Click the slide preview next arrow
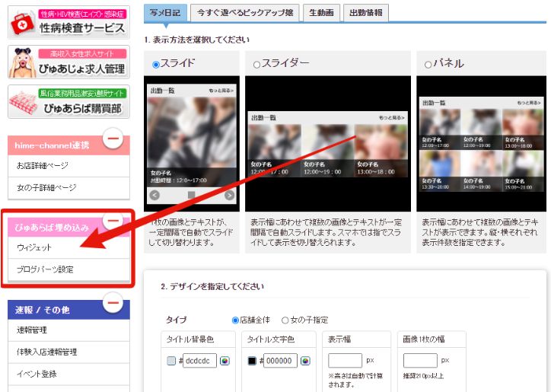The height and width of the screenshot is (392, 551). pyautogui.click(x=229, y=195)
